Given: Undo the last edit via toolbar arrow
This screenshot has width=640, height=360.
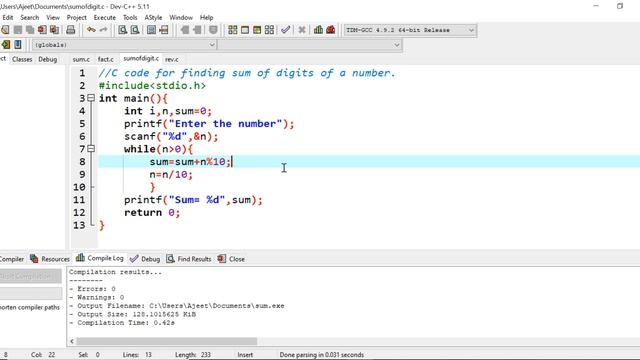Looking at the screenshot, I should click(x=91, y=30).
